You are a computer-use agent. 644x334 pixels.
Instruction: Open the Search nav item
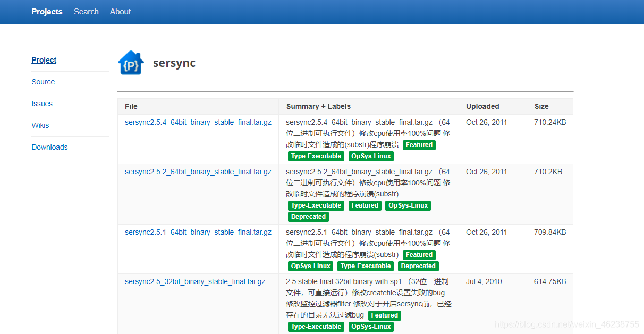click(x=86, y=12)
